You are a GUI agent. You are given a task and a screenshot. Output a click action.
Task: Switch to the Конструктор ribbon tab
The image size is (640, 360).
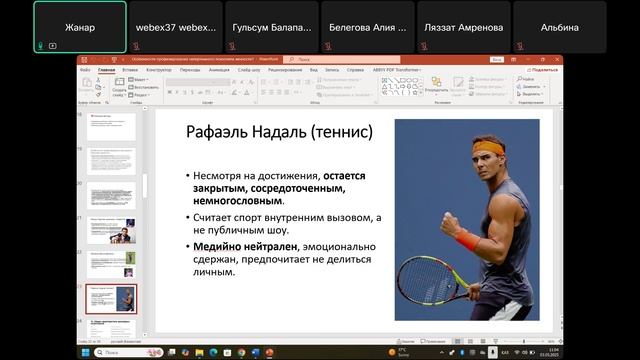pyautogui.click(x=159, y=70)
